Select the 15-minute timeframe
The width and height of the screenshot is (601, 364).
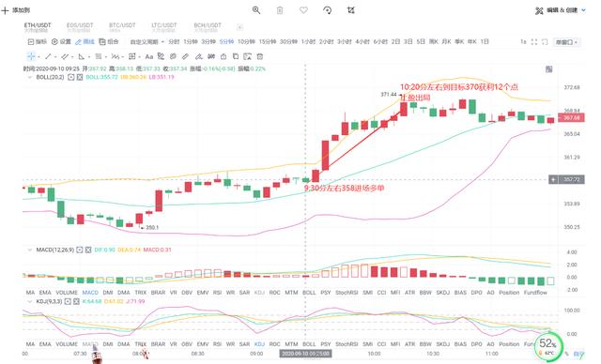point(267,41)
